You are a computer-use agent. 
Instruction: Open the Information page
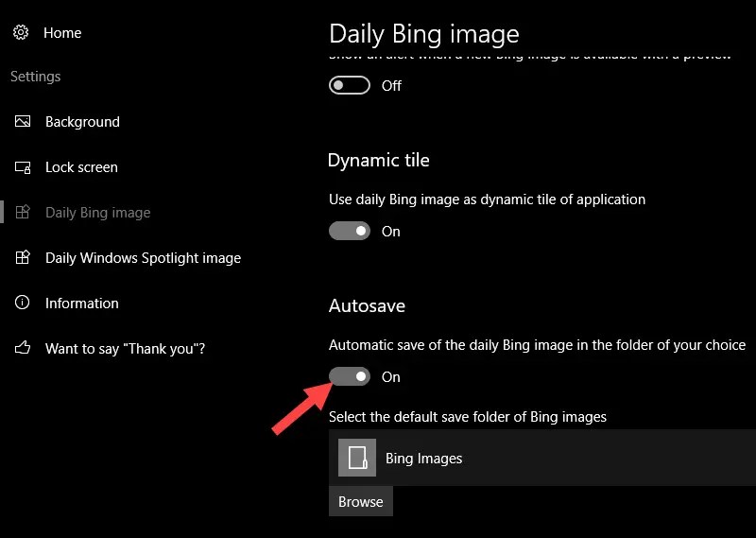[x=82, y=303]
